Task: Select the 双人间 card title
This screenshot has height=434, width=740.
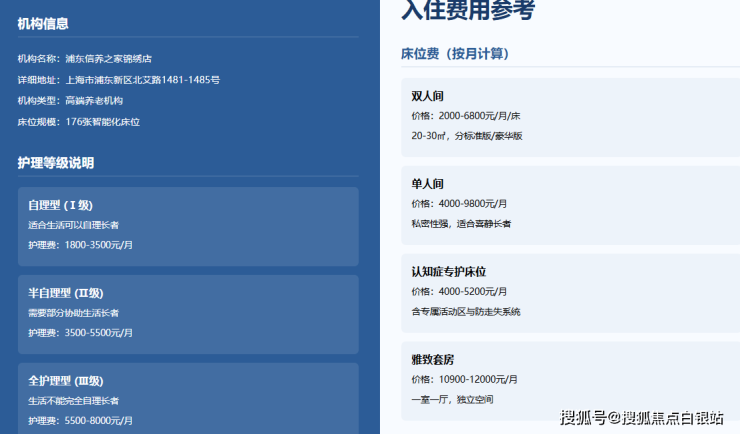Action: (428, 96)
